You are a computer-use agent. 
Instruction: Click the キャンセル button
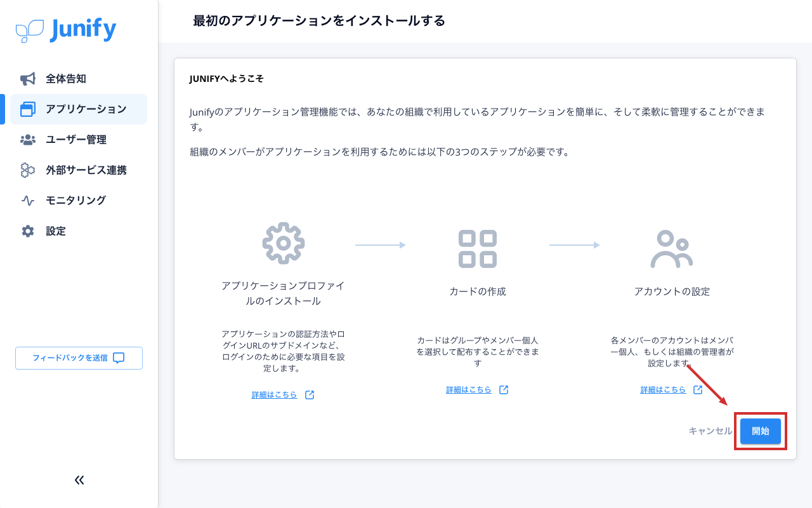[x=710, y=431]
